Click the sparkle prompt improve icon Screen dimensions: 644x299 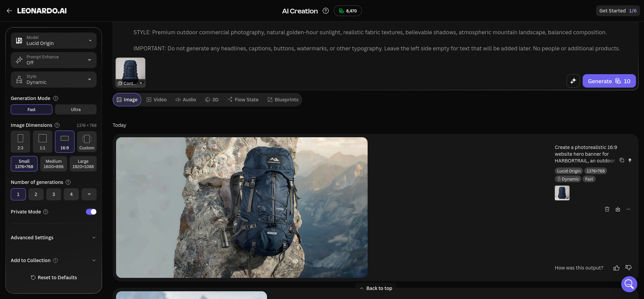tap(573, 81)
